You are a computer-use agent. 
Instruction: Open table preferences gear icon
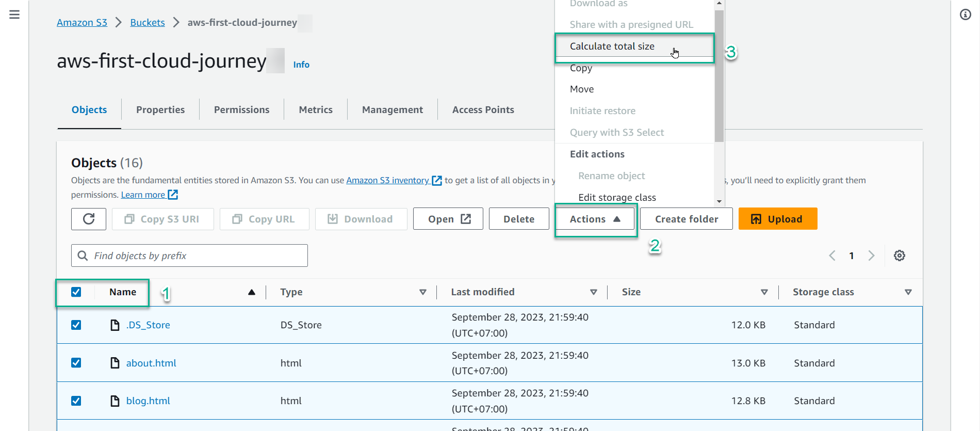900,256
